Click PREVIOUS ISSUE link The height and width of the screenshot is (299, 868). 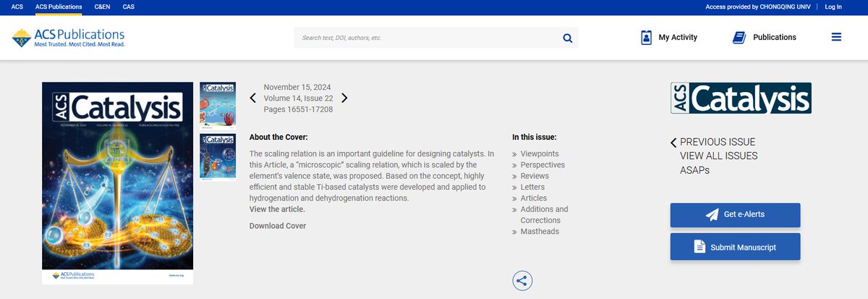pos(718,142)
